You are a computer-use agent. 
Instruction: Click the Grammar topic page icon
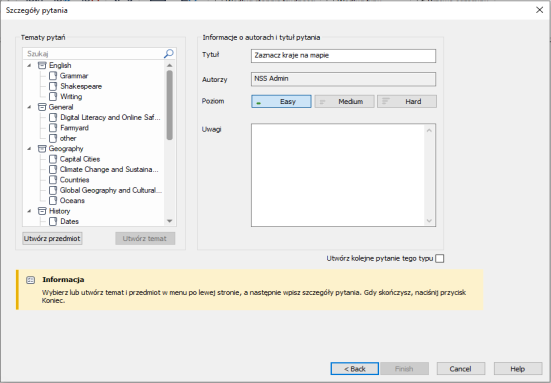click(x=53, y=76)
